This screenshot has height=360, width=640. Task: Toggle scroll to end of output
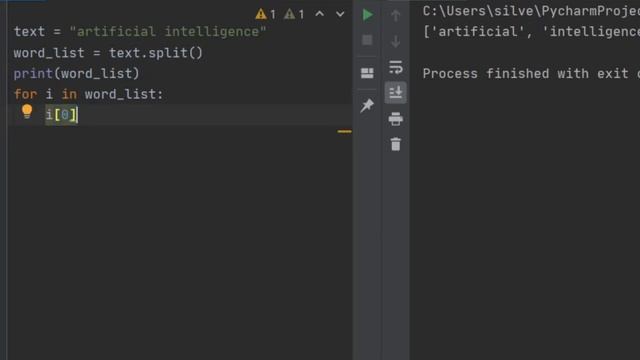(396, 93)
